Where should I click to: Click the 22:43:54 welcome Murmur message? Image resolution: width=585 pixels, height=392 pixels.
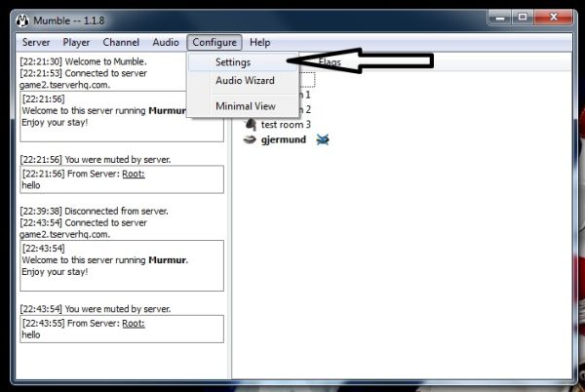click(122, 265)
